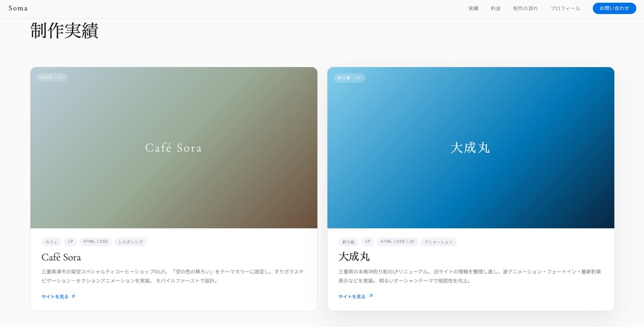Image resolution: width=644 pixels, height=327 pixels.
Task: Open the 実績 navigation item
Action: pos(473,8)
